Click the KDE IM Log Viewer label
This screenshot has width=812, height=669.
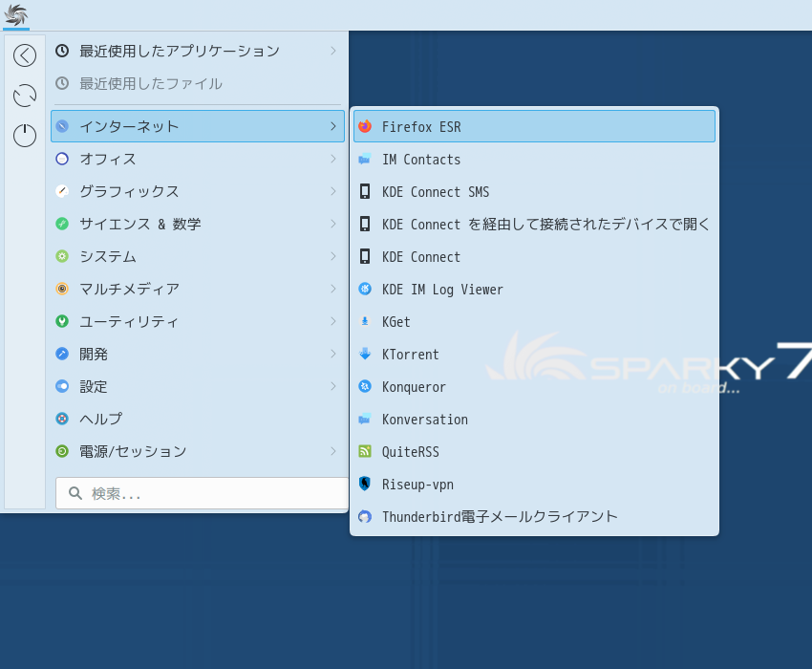click(442, 290)
